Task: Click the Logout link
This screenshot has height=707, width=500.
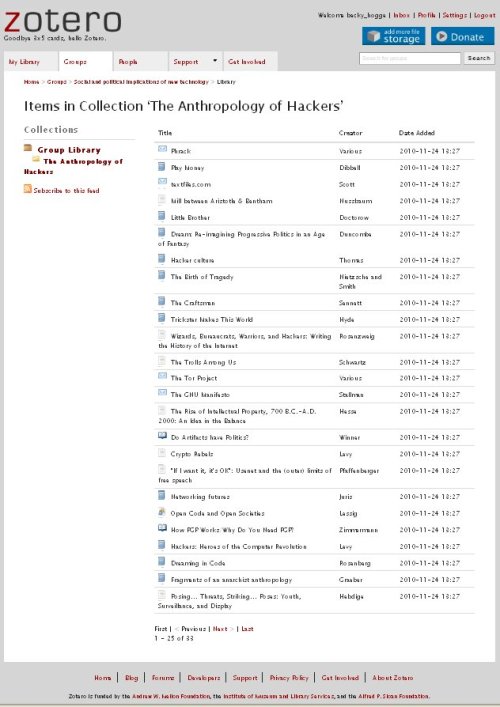Action: 485,15
